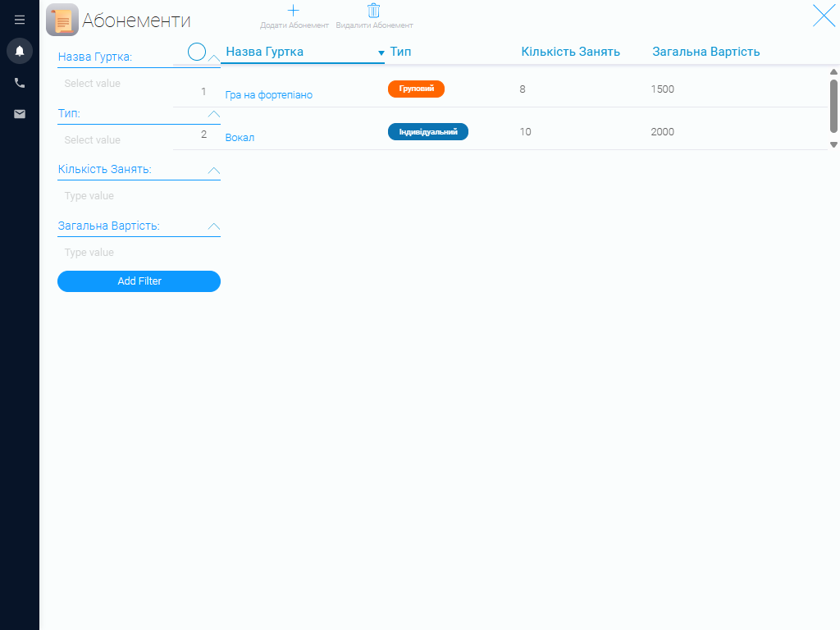The image size is (840, 630).
Task: Close the Абонементи window with X
Action: pyautogui.click(x=824, y=16)
